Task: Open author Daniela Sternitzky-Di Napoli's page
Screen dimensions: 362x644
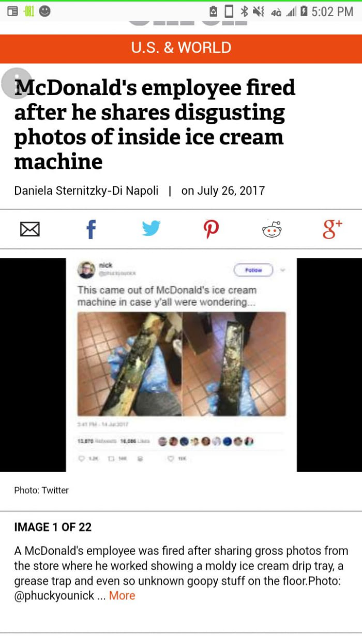Action: pyautogui.click(x=86, y=191)
